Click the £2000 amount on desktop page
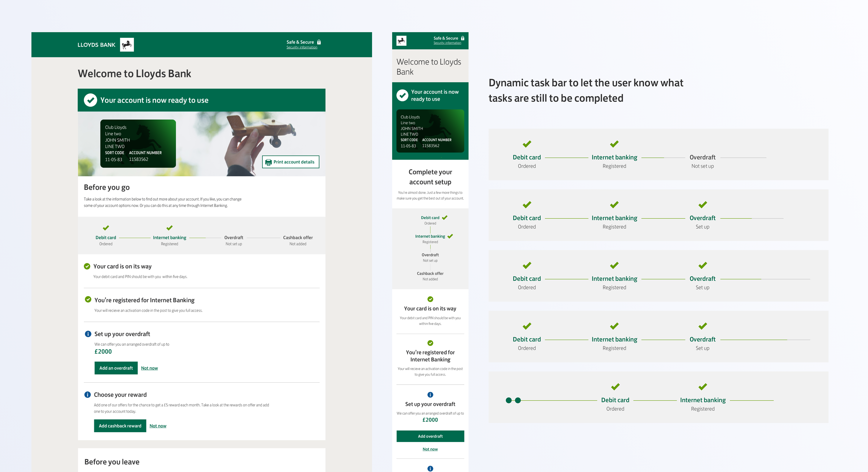 [103, 352]
